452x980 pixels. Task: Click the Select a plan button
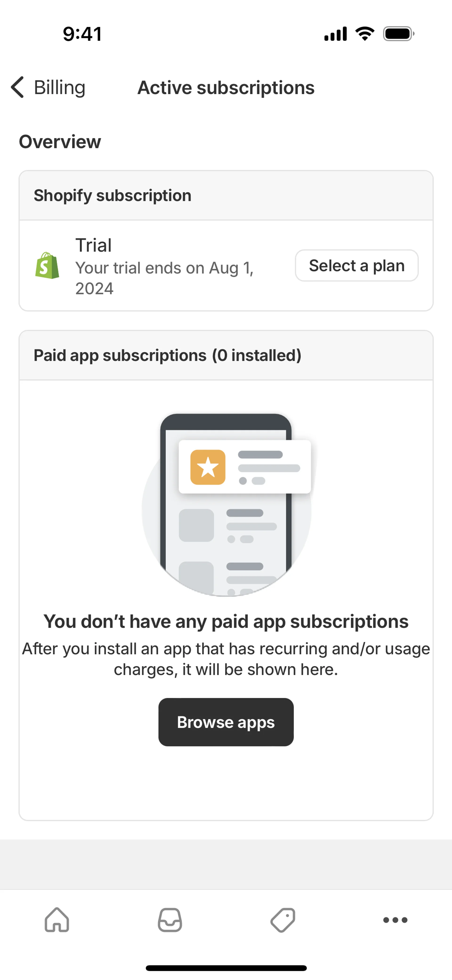click(x=357, y=266)
